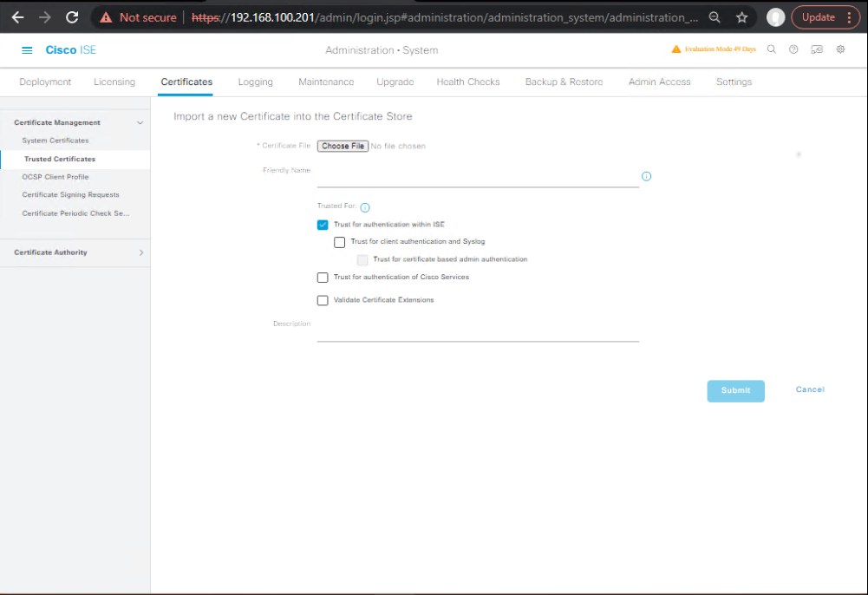Check Validate Certificate Extensions
Viewport: 868px width, 595px height.
(x=323, y=300)
